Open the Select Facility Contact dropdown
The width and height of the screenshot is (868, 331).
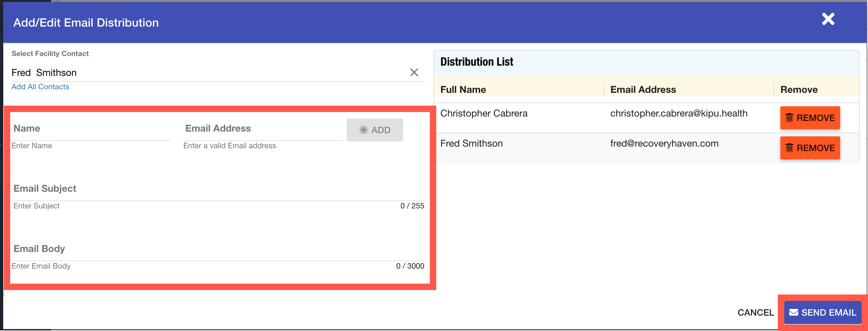(x=202, y=73)
